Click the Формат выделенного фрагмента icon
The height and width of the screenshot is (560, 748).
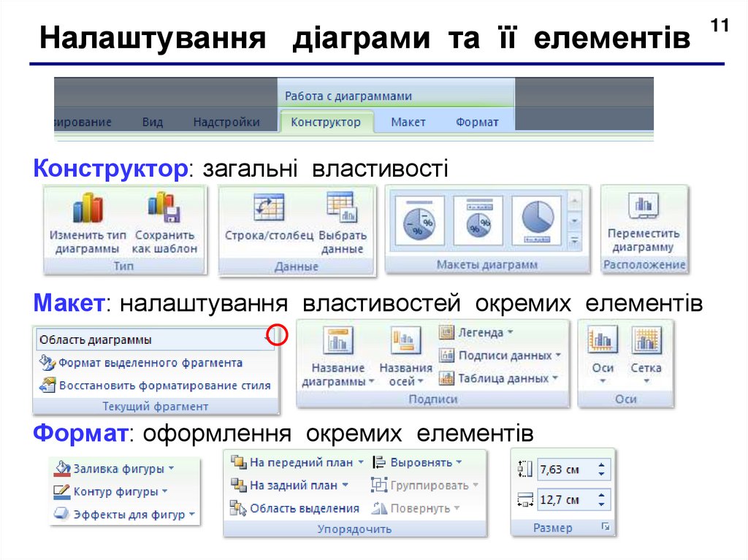coord(47,363)
